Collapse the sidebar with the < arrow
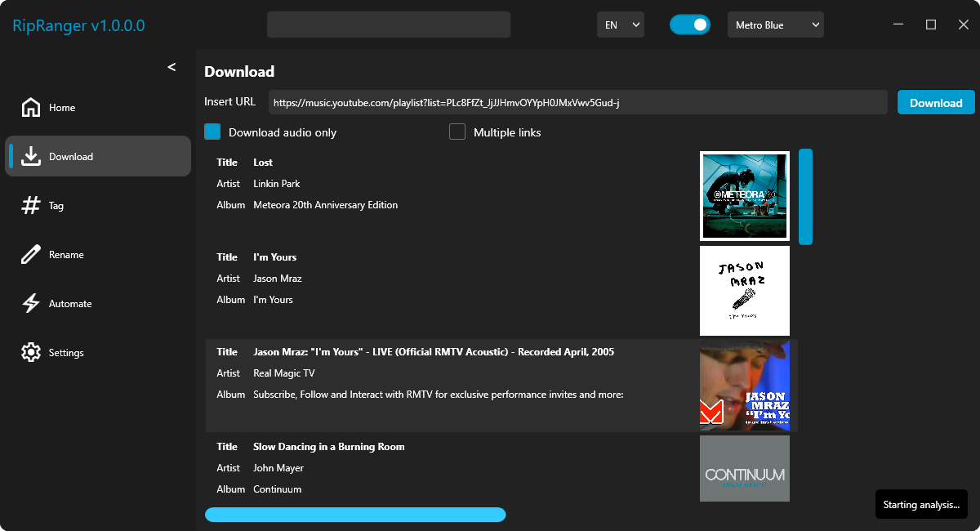Image resolution: width=980 pixels, height=531 pixels. [171, 67]
